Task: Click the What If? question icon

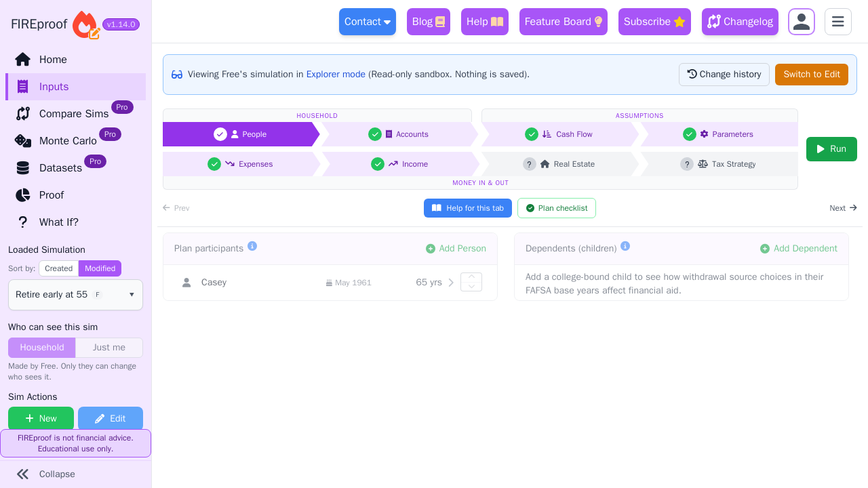Action: click(23, 222)
